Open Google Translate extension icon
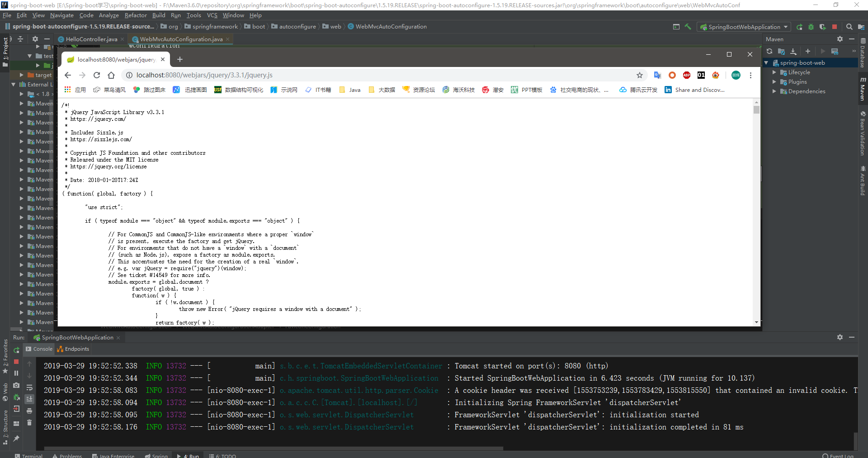Screen dimensions: 868x458 point(658,75)
